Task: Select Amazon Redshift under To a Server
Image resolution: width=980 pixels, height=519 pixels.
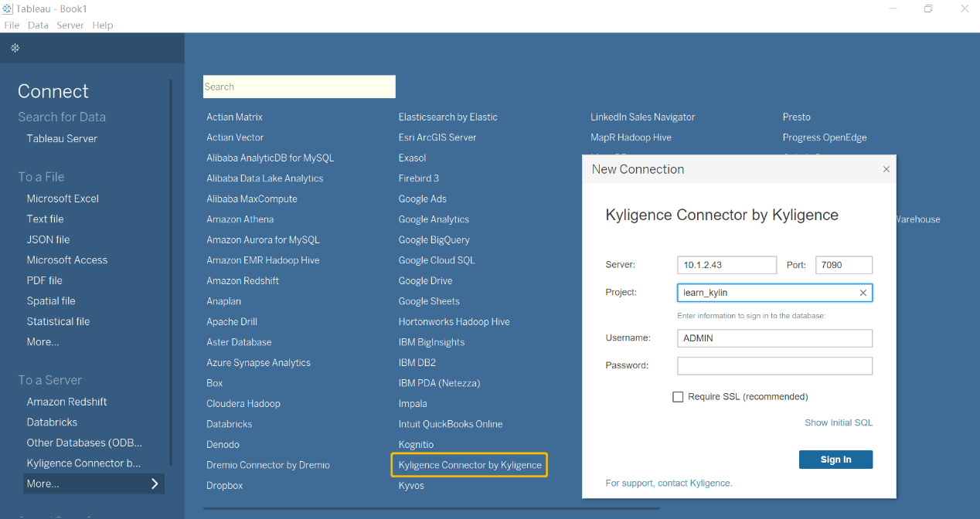Action: click(x=66, y=402)
